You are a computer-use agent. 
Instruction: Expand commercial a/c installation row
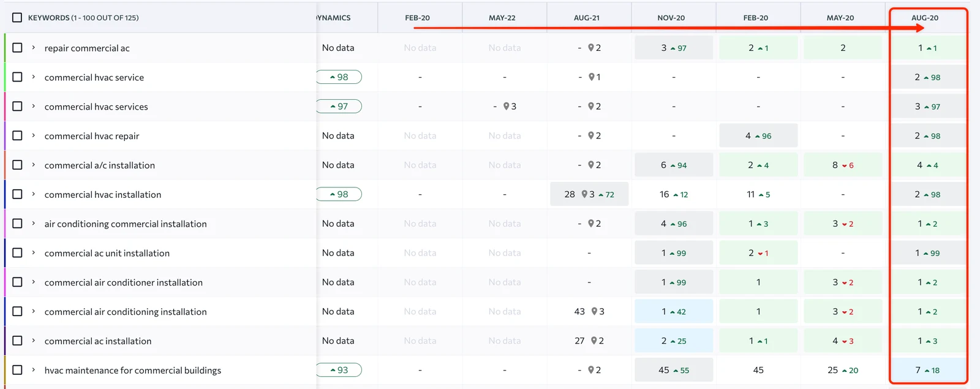pos(34,165)
